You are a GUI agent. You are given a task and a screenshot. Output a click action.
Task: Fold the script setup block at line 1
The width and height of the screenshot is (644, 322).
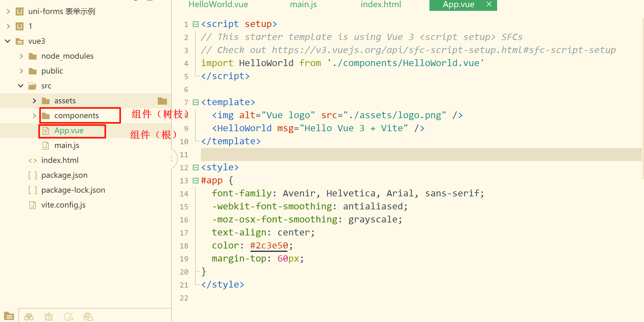pyautogui.click(x=196, y=24)
